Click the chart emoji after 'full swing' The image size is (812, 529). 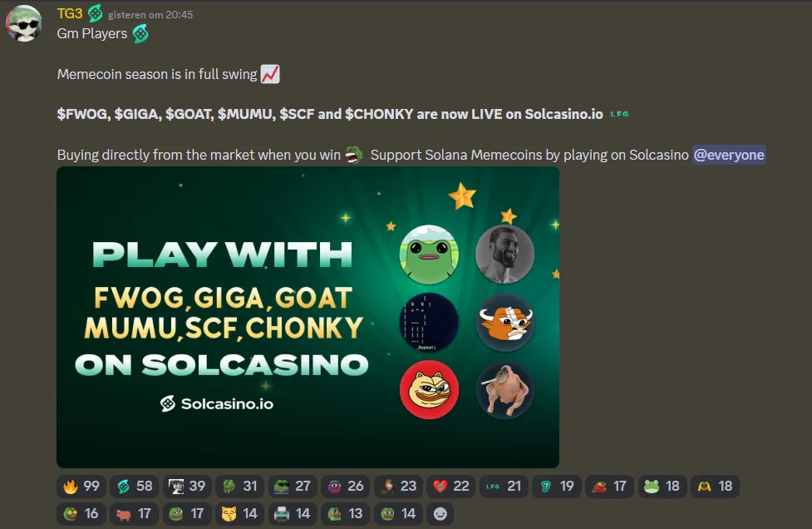[270, 74]
